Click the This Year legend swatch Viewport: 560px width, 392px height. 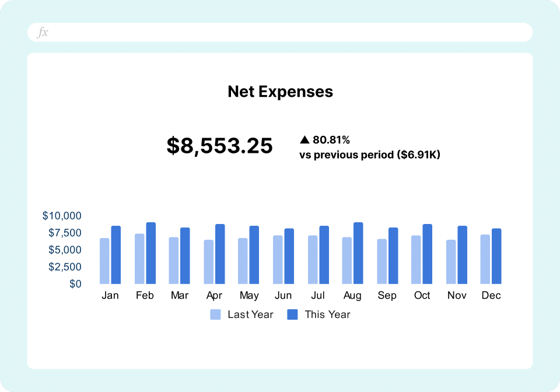pyautogui.click(x=292, y=314)
